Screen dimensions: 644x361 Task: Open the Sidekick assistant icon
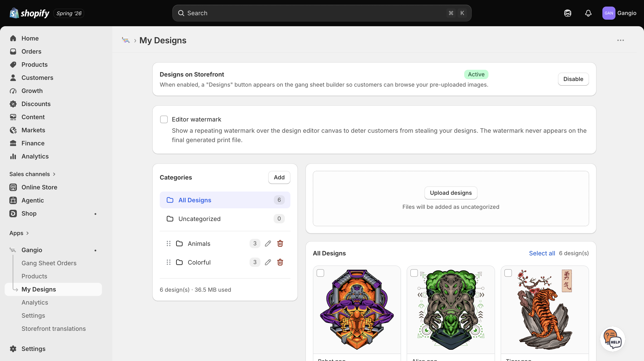[568, 13]
